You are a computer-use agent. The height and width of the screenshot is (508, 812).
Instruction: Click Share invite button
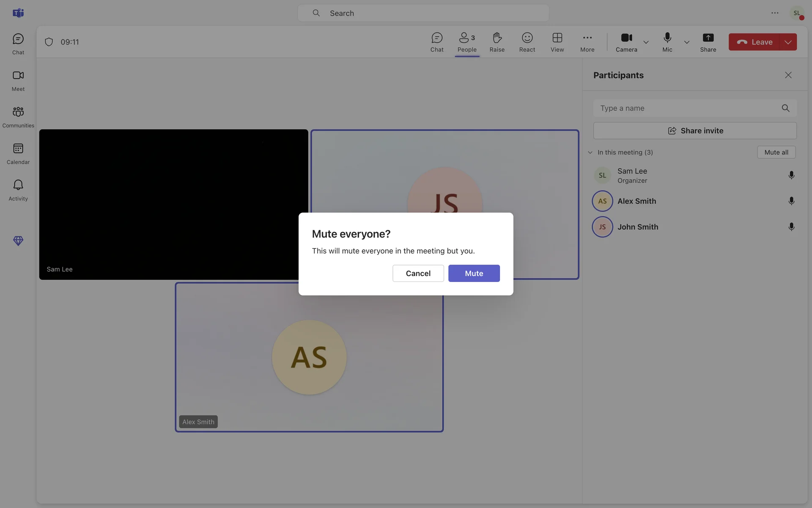point(695,131)
